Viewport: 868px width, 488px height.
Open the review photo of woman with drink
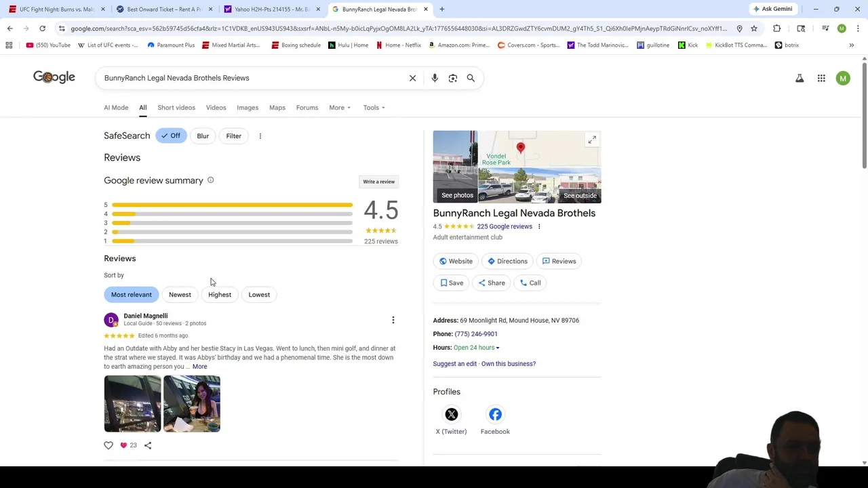pos(192,404)
